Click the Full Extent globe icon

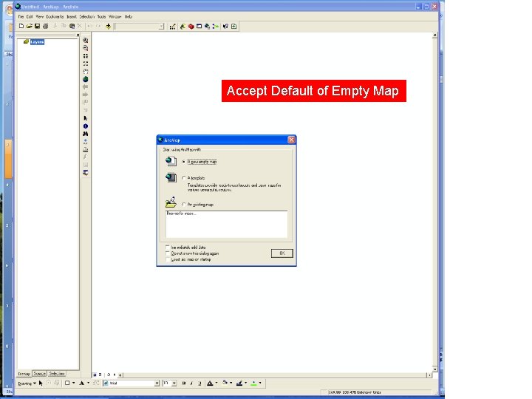coord(86,79)
